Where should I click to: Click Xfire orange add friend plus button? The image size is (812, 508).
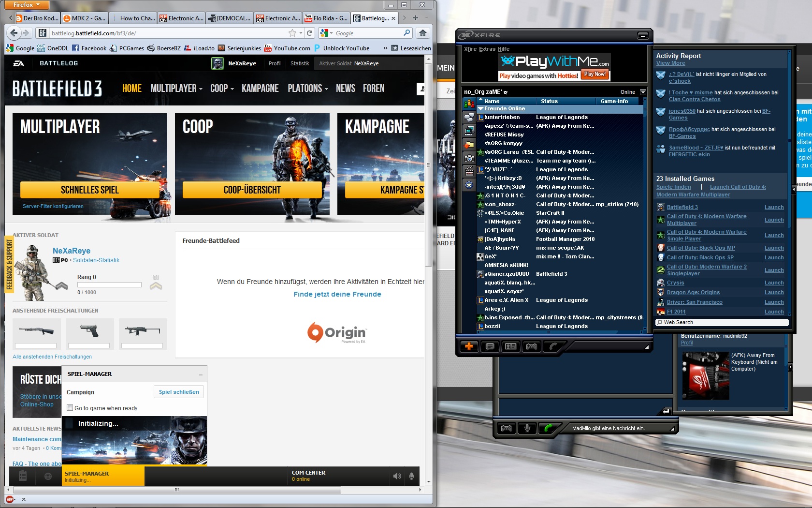pos(469,346)
